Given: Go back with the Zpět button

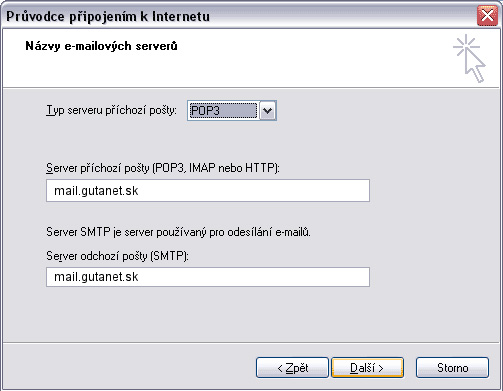Looking at the screenshot, I should click(x=292, y=368).
